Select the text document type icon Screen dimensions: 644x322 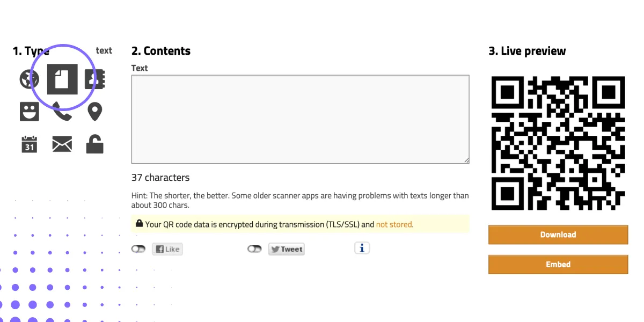point(63,78)
